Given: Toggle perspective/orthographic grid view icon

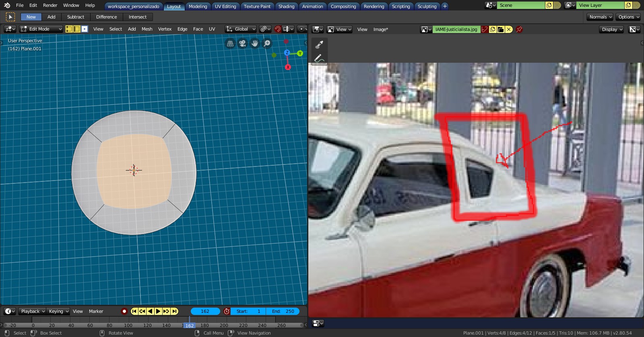Looking at the screenshot, I should pyautogui.click(x=230, y=43).
